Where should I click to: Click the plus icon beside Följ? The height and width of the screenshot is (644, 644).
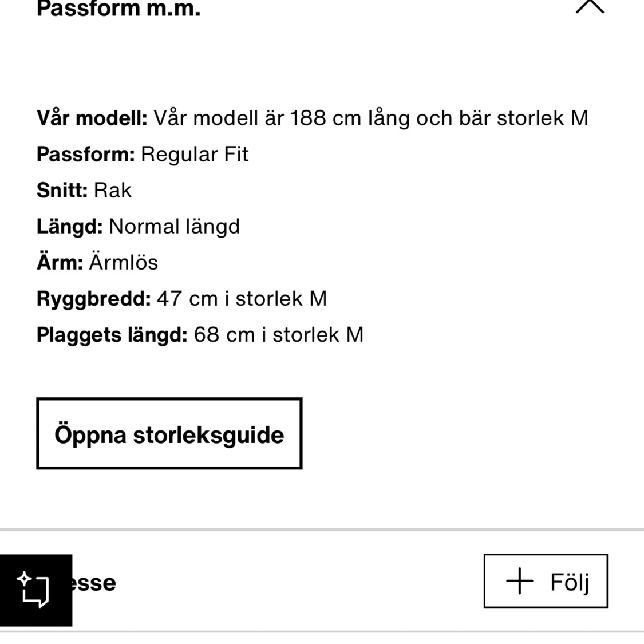519,581
